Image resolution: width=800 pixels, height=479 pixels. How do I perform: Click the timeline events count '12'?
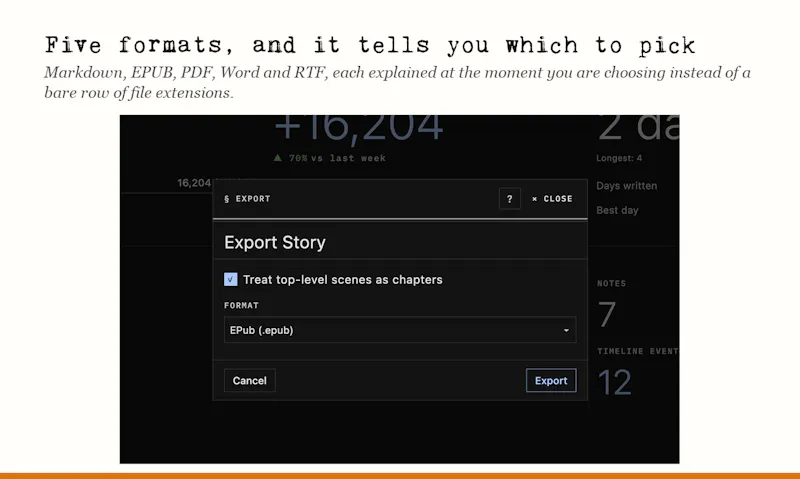[615, 383]
